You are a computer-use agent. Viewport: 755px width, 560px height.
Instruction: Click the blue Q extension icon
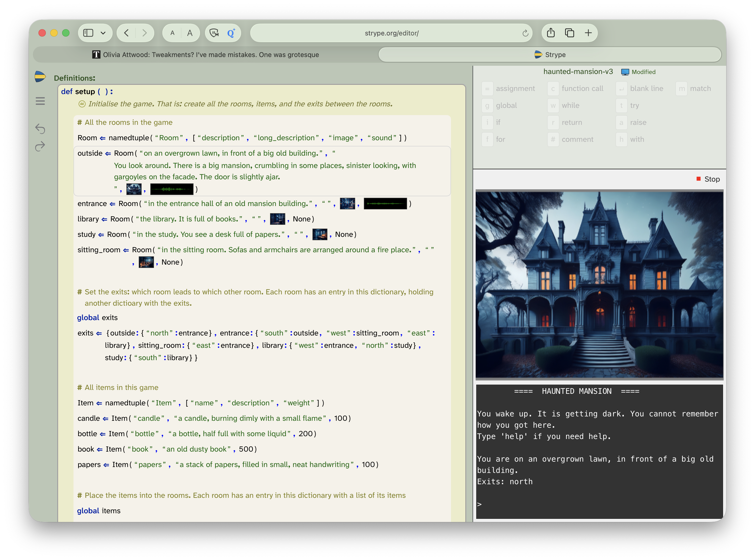(x=231, y=33)
